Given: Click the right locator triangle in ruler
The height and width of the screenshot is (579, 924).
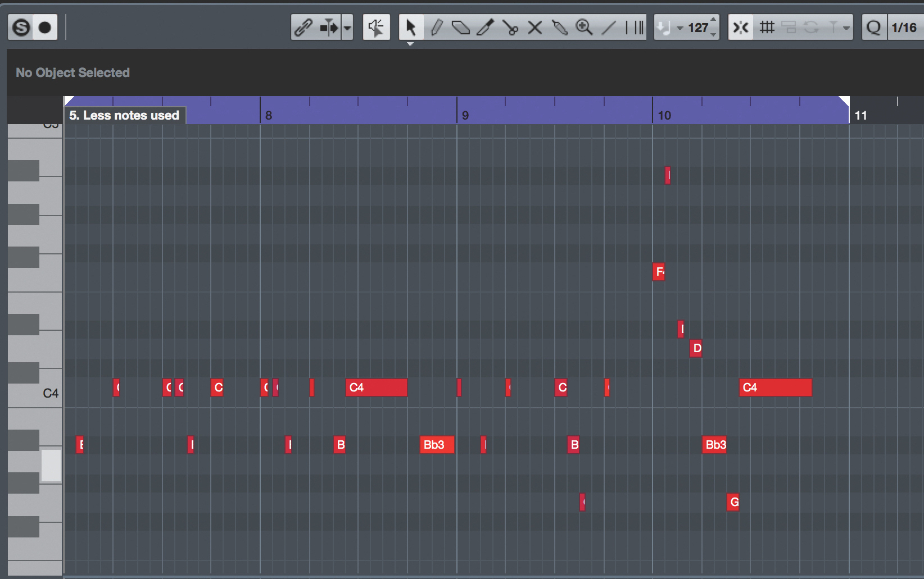Looking at the screenshot, I should 844,101.
